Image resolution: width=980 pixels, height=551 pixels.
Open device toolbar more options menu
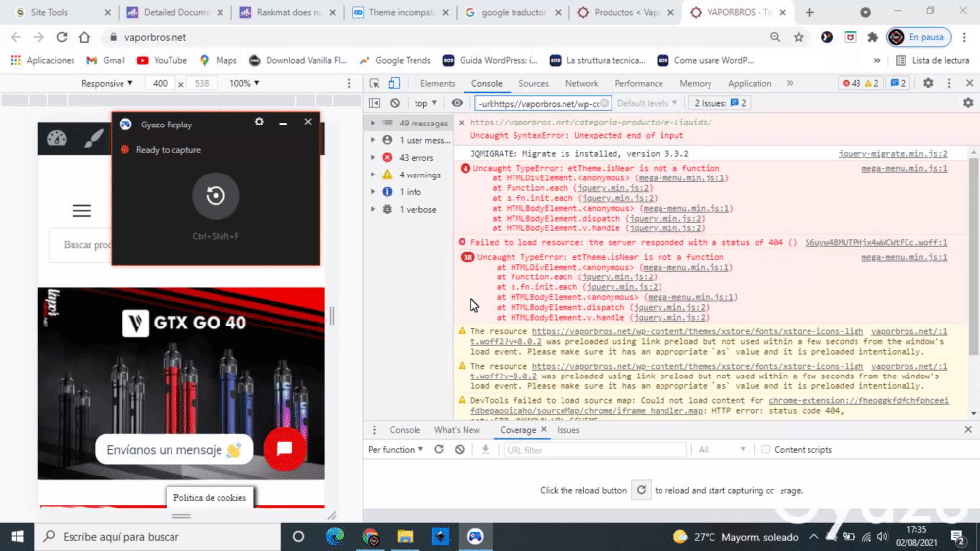tap(349, 83)
